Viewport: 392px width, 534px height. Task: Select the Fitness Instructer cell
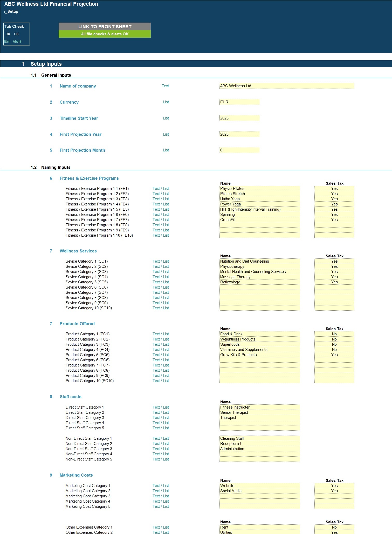pyautogui.click(x=260, y=407)
